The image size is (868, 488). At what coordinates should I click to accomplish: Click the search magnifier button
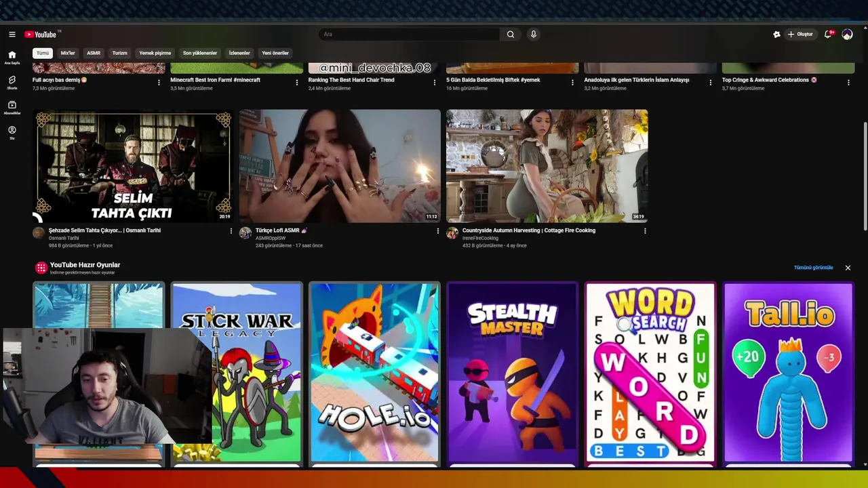(x=510, y=35)
